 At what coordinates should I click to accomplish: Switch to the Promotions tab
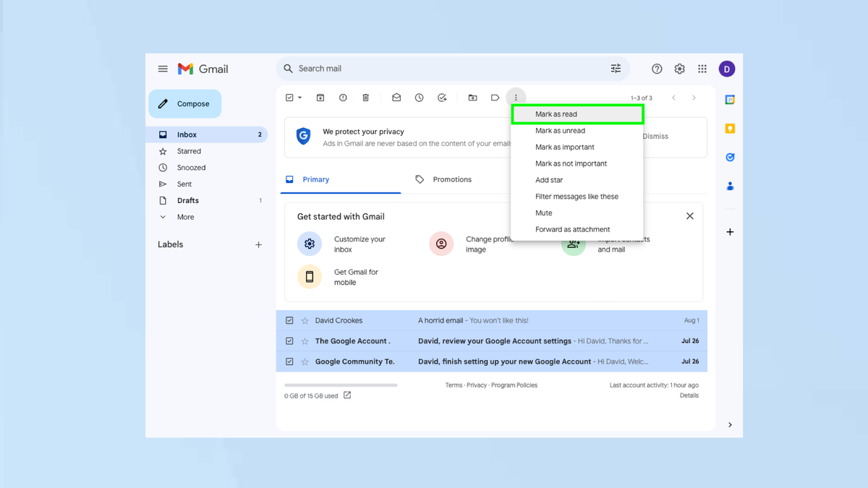pos(453,179)
